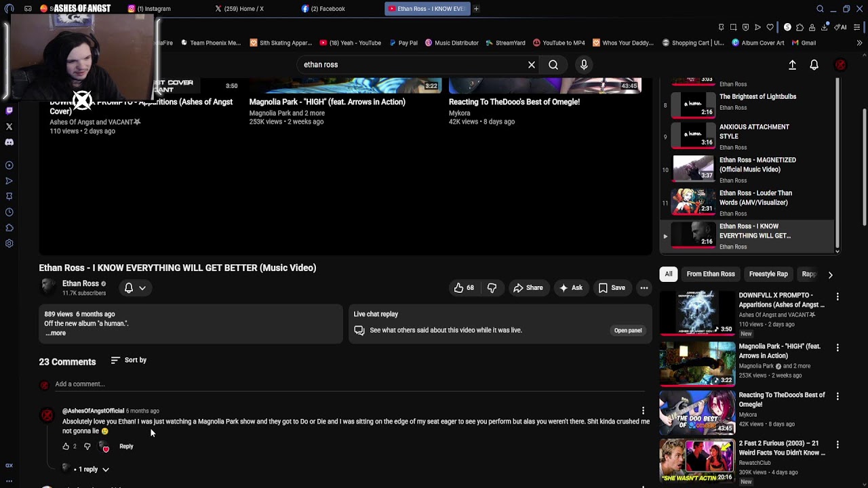Open the sidebar History clock icon

tap(9, 212)
